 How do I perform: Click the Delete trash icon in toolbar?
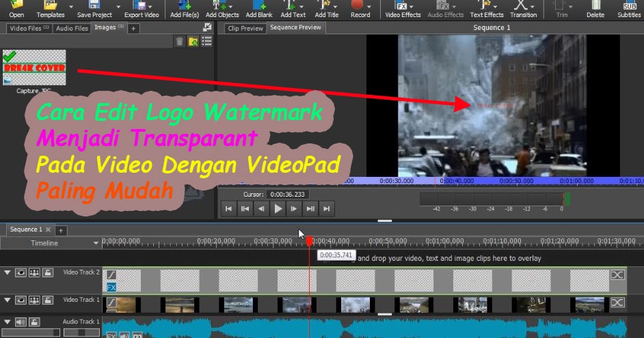595,5
